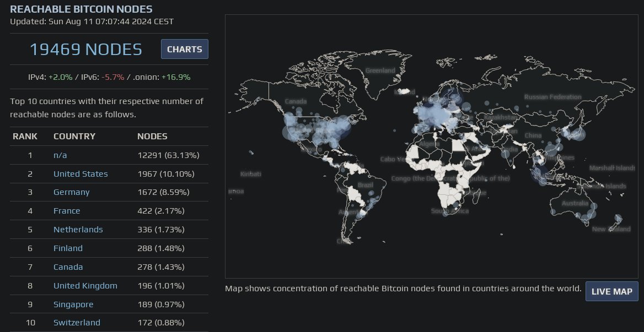Open the Switzerland country link
644x332 pixels.
click(x=77, y=323)
